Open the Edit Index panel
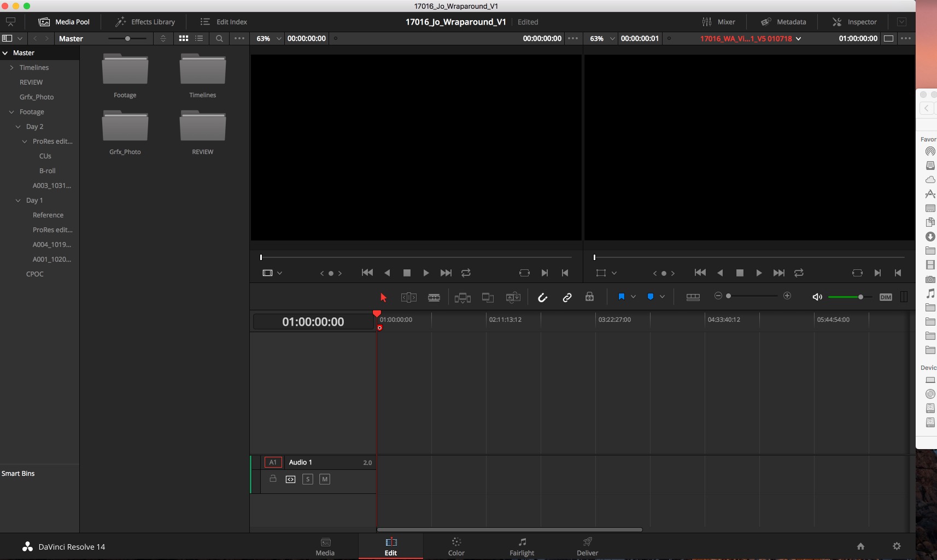937x560 pixels. [x=224, y=22]
